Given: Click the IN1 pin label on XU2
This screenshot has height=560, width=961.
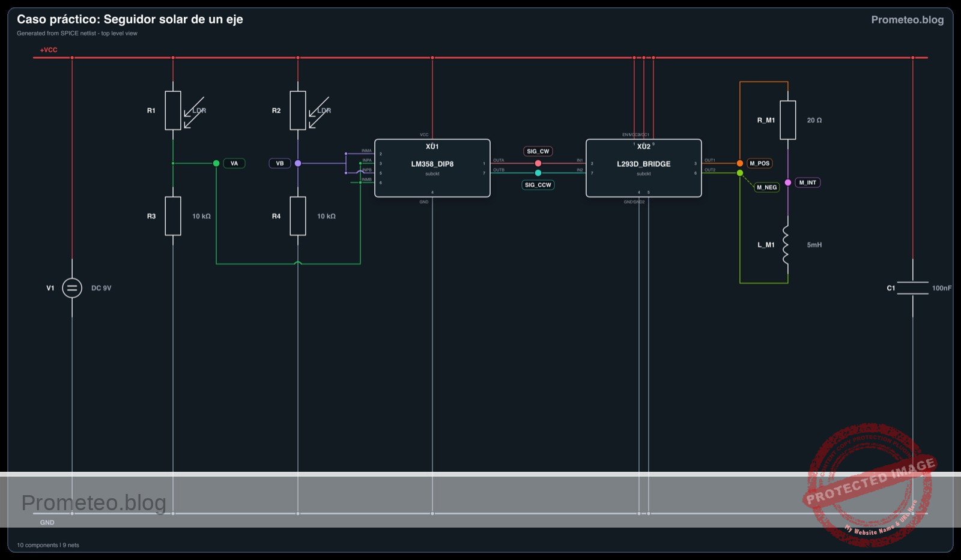Looking at the screenshot, I should click(580, 160).
